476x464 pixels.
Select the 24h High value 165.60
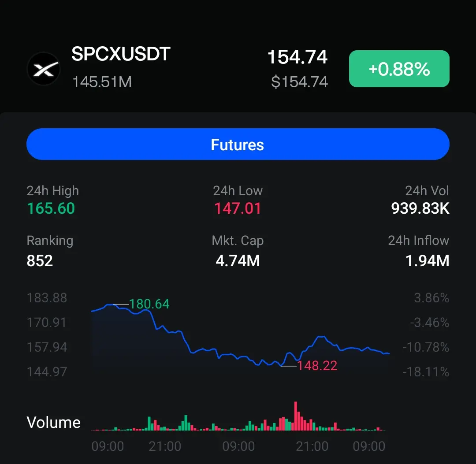(51, 208)
